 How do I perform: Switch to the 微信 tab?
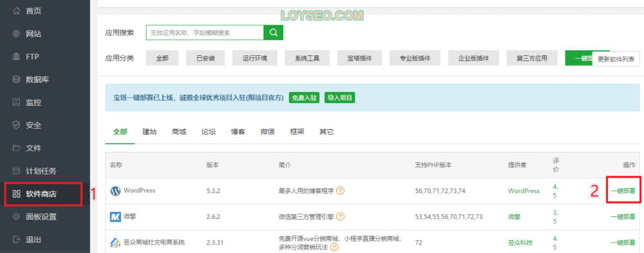[267, 132]
